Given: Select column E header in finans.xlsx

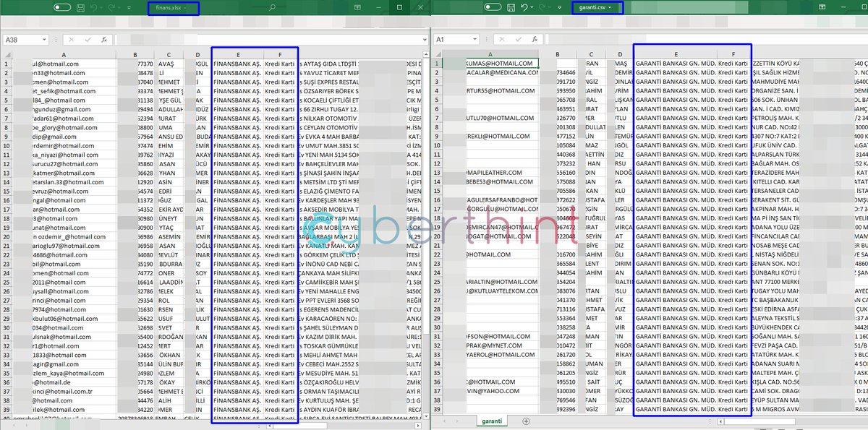Looking at the screenshot, I should click(x=238, y=54).
